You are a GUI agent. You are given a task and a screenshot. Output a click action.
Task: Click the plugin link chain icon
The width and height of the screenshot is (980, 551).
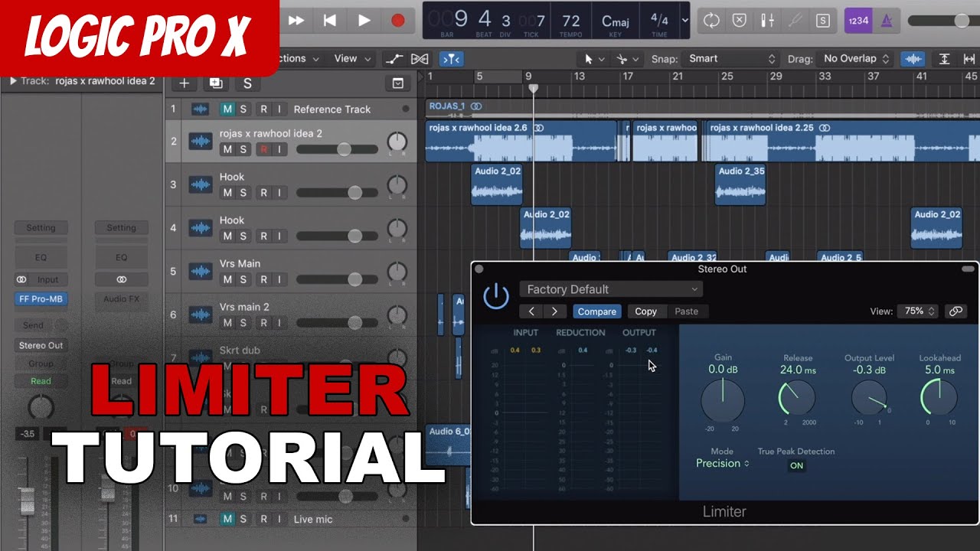(x=955, y=311)
